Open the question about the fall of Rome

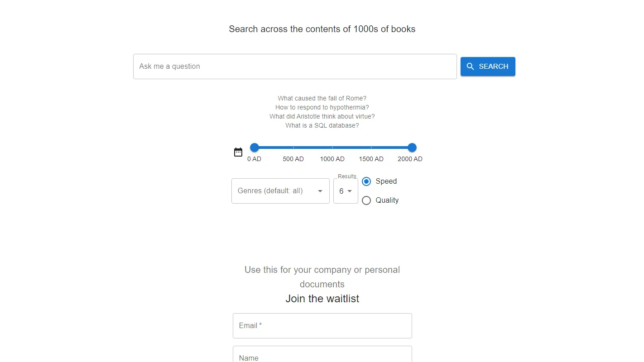pyautogui.click(x=322, y=98)
